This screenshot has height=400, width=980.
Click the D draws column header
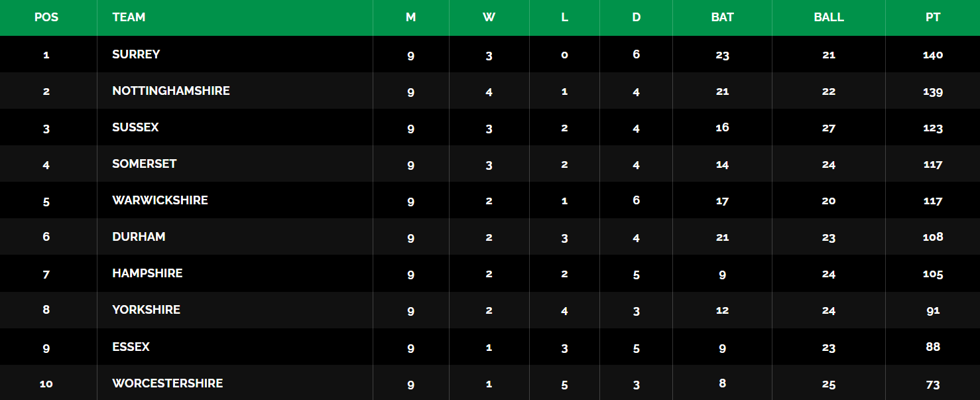pos(636,17)
